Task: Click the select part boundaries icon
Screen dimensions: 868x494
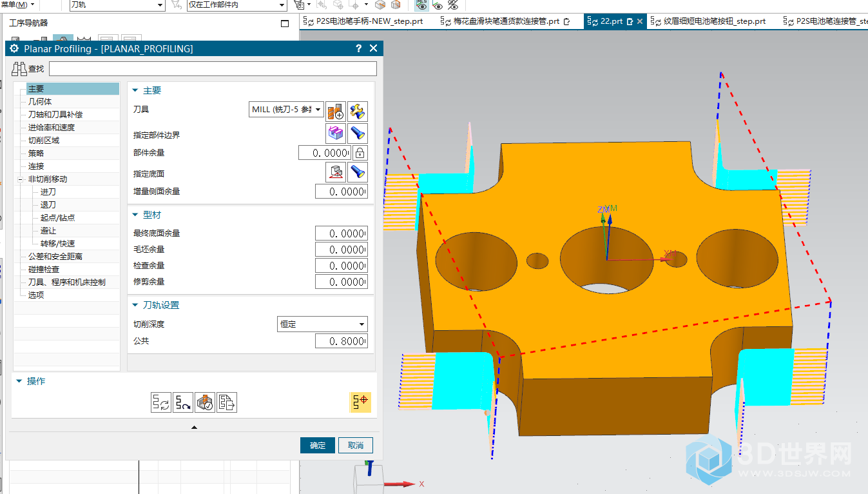Action: click(x=336, y=133)
